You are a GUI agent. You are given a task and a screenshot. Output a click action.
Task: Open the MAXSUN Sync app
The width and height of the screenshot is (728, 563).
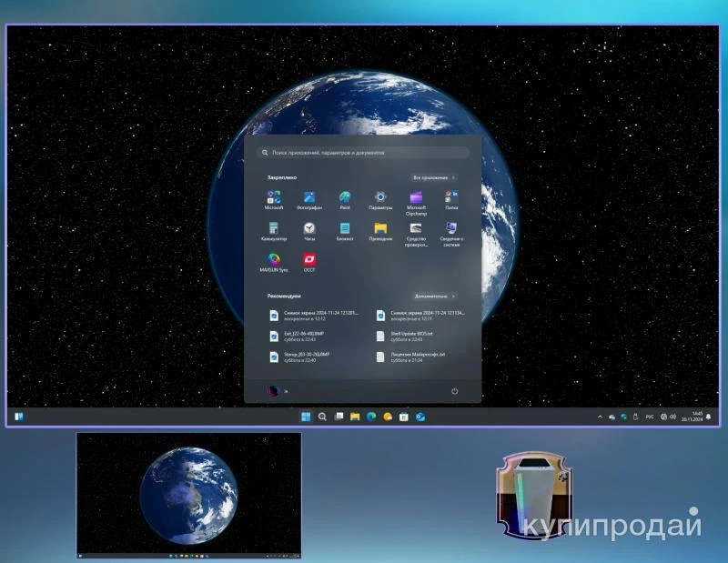click(274, 260)
